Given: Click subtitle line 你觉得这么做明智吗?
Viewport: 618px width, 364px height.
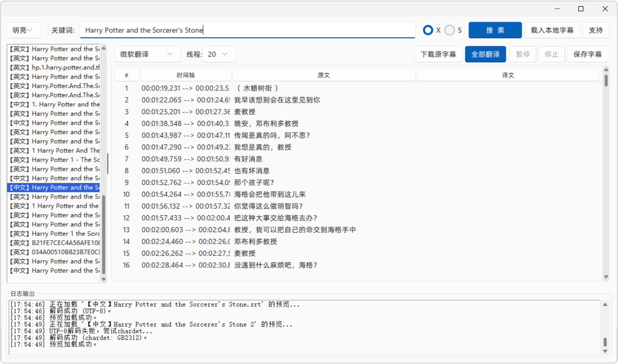Looking at the screenshot, I should 269,206.
